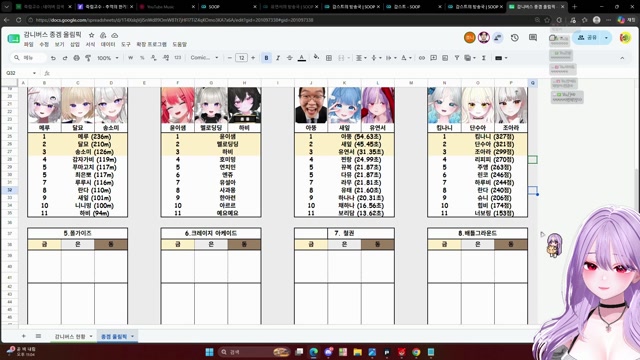Viewport: 640px width, 360px height.
Task: Collapse the toolbar with chevron up
Action: [622, 58]
